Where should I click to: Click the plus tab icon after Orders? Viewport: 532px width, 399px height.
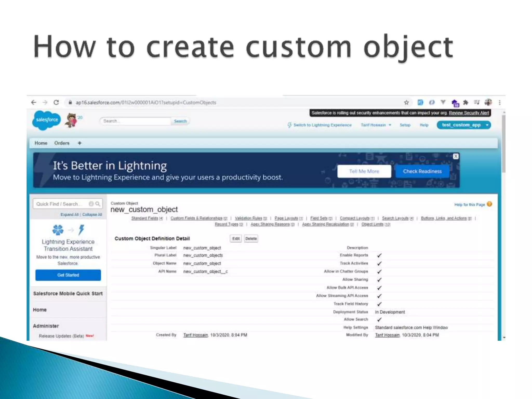79,143
